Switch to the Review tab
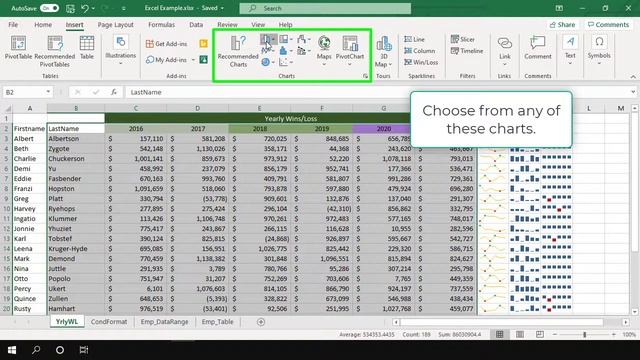This screenshot has width=640, height=360. pos(227,24)
